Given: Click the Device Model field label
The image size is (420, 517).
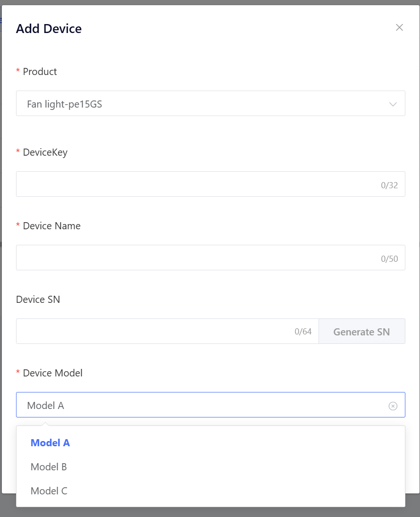Looking at the screenshot, I should pos(52,373).
